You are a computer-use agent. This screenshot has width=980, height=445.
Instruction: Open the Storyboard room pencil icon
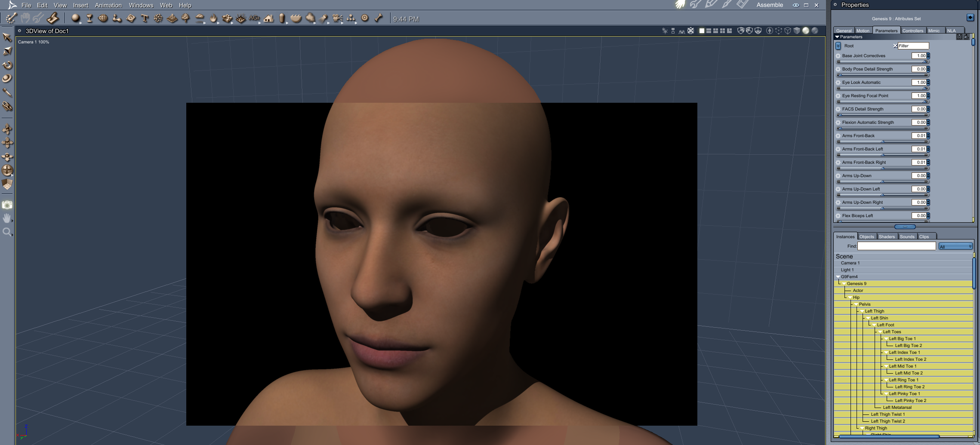pyautogui.click(x=711, y=5)
